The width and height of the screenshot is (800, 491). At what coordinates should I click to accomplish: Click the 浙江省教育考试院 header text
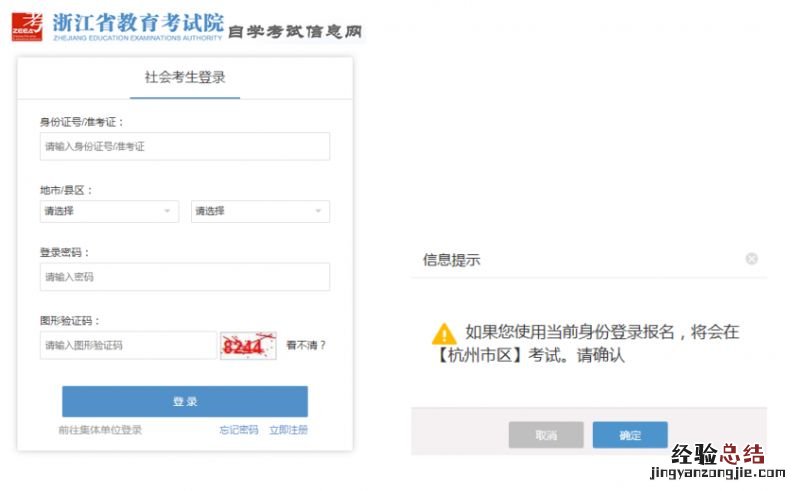[x=138, y=19]
